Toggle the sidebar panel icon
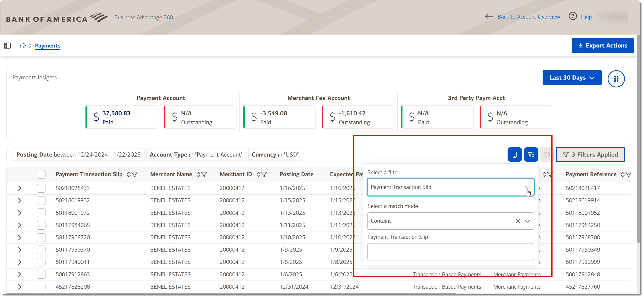Screen dimensions: 644x298 coord(7,46)
